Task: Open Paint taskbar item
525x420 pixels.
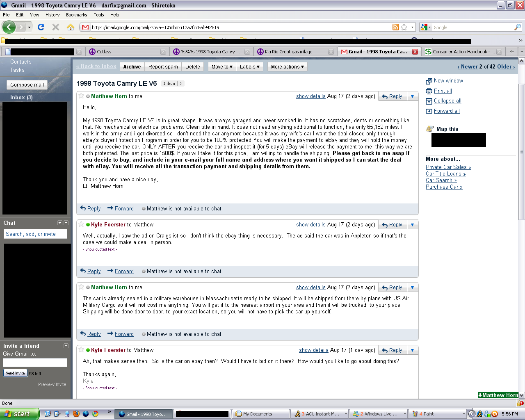Action: pos(437,414)
